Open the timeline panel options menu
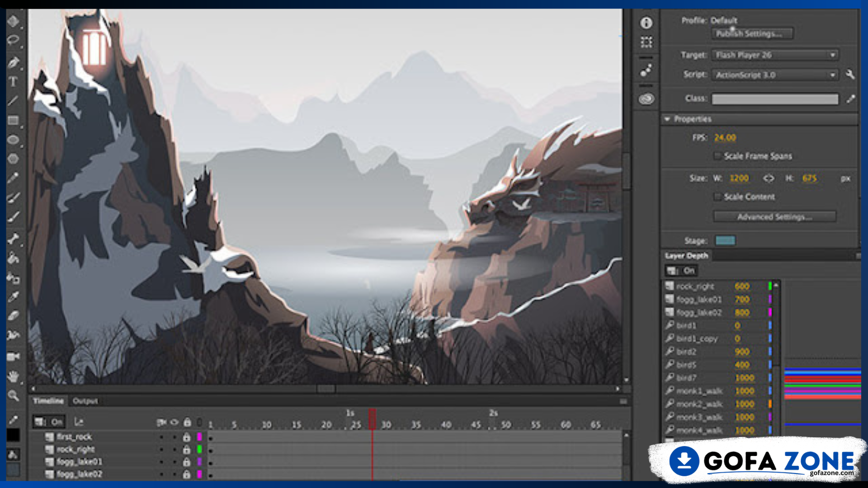The width and height of the screenshot is (868, 488). 623,401
